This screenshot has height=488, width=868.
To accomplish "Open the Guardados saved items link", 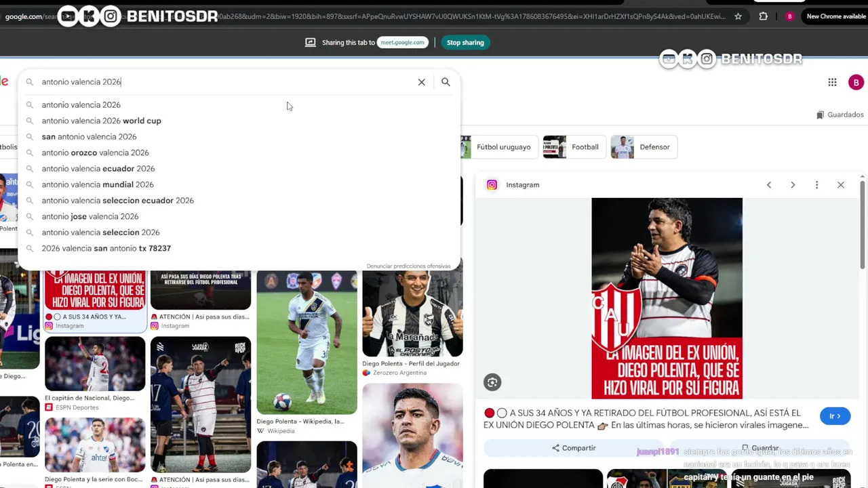I will pyautogui.click(x=840, y=115).
